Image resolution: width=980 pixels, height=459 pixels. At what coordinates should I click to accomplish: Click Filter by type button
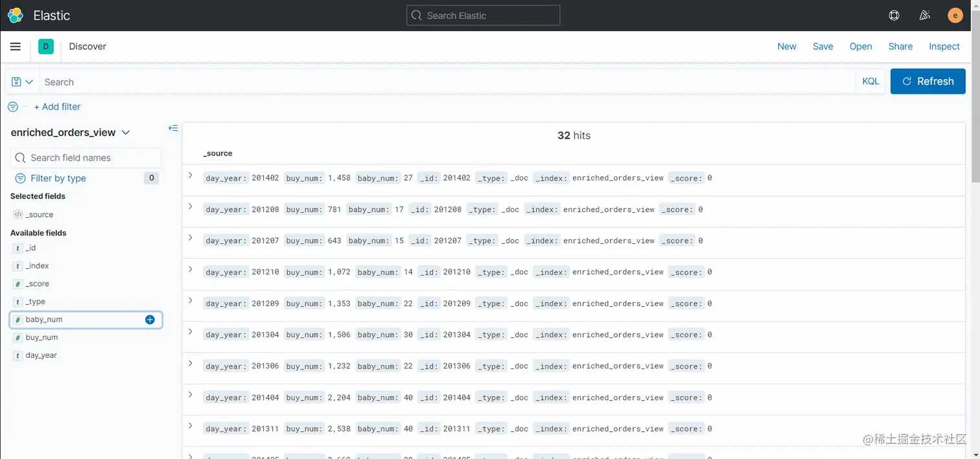click(86, 178)
